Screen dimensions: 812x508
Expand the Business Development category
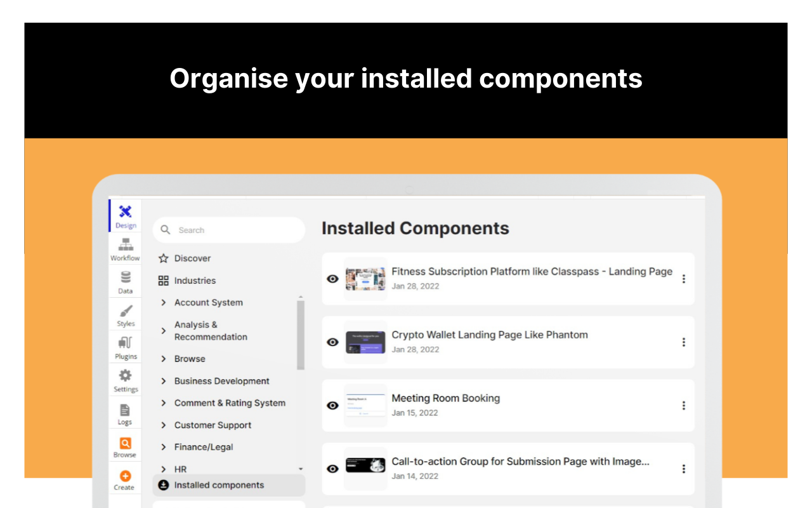point(164,381)
